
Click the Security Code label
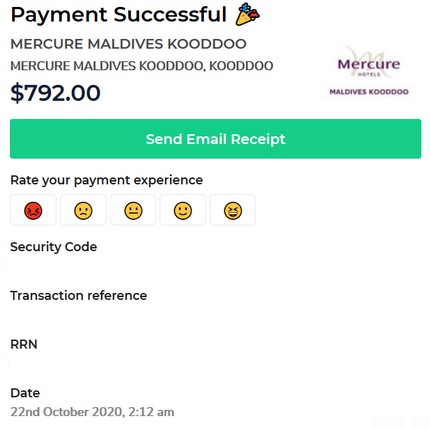54,247
